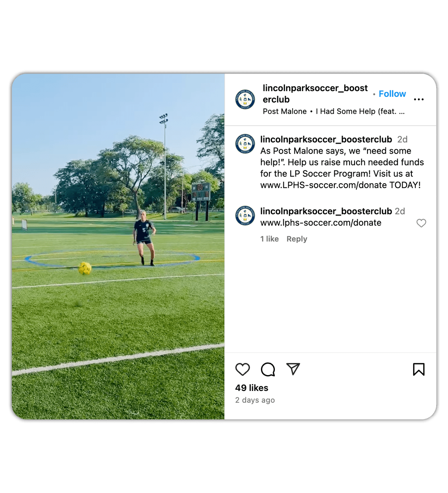Click the soccer video to play or pause
Image resolution: width=448 pixels, height=493 pixels.
118,246
